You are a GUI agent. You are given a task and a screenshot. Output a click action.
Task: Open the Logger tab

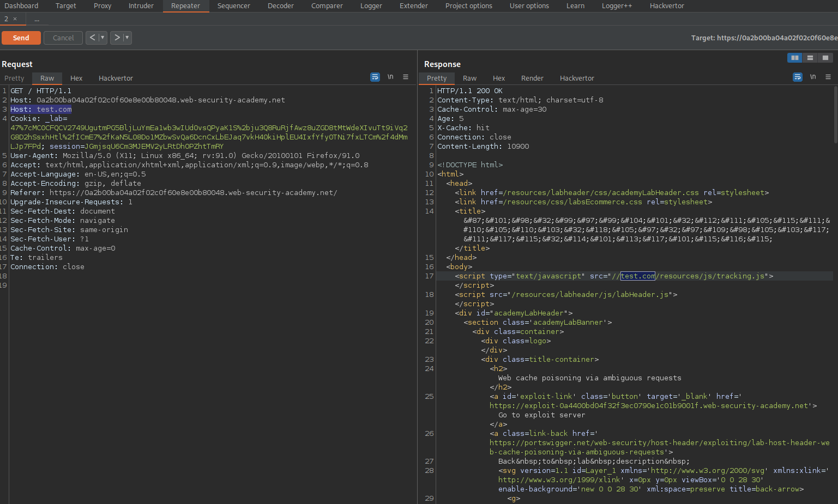tap(371, 6)
